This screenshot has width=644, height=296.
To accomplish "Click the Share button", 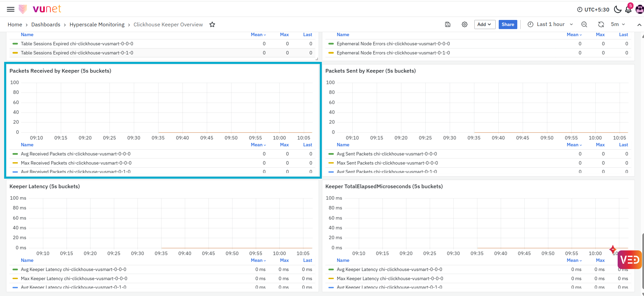I will pyautogui.click(x=508, y=24).
